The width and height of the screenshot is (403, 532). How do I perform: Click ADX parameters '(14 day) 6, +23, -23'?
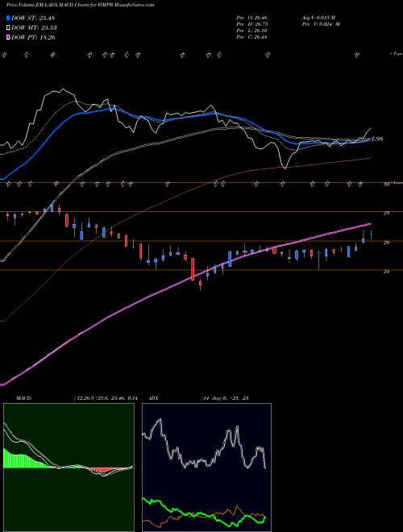[x=225, y=398]
